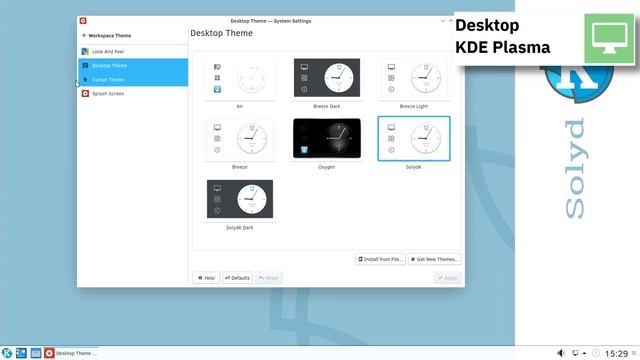Select the SolydK Dark theme thumbnail
Screen dimensions: 640x360
tap(240, 199)
